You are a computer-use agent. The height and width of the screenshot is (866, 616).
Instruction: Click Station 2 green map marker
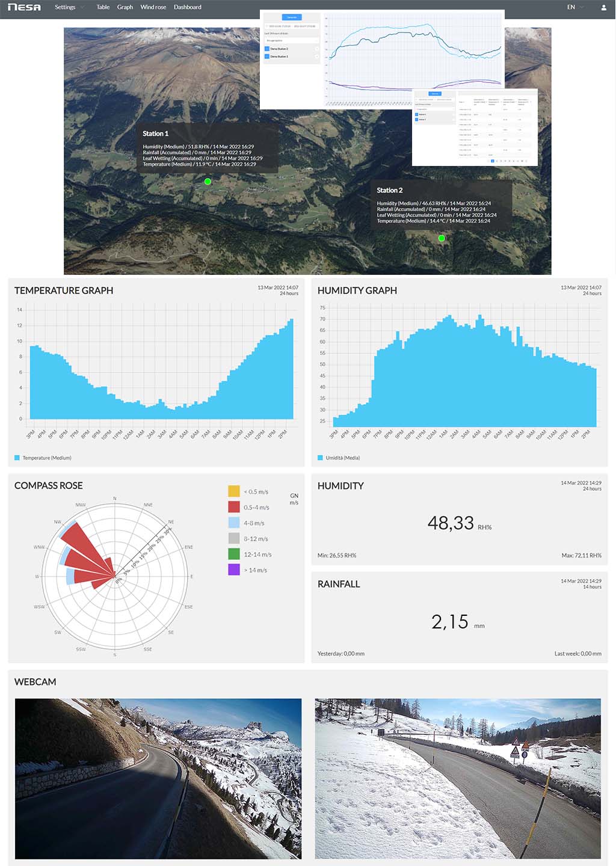(x=442, y=238)
